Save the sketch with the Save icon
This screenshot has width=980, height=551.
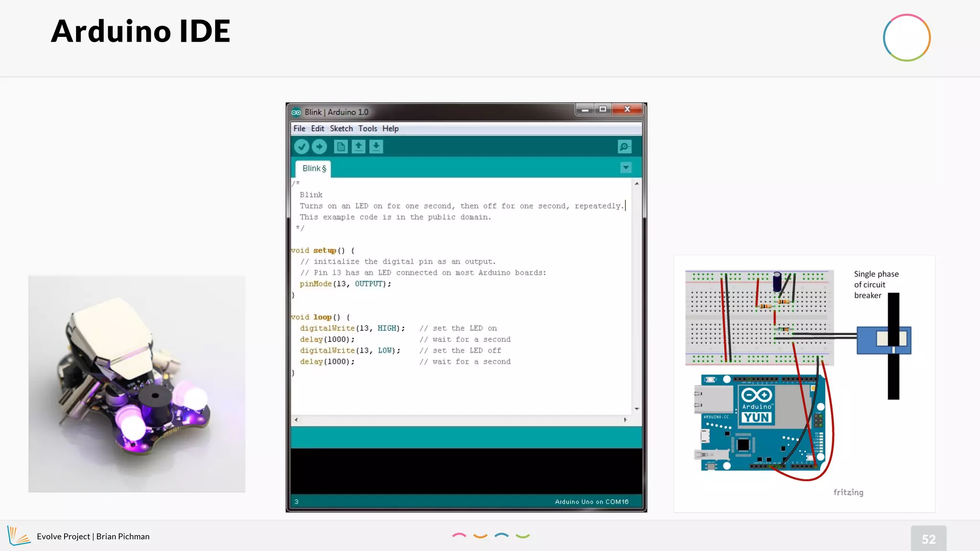tap(376, 147)
